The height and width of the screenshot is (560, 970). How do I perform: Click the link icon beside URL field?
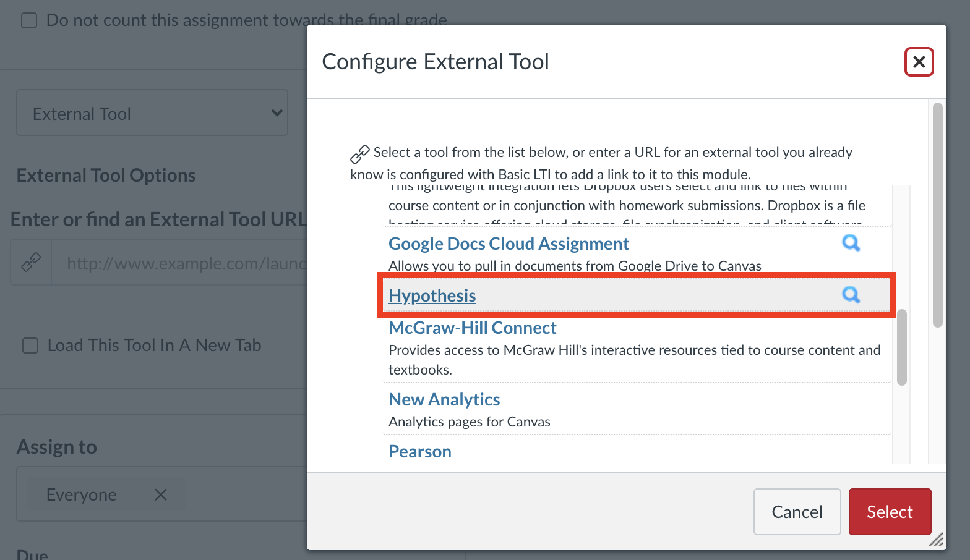(31, 263)
